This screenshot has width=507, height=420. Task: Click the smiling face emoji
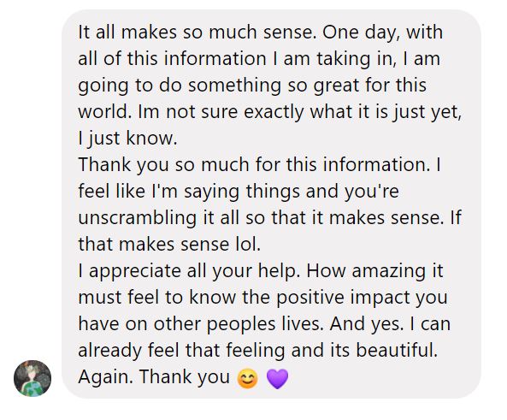[248, 378]
